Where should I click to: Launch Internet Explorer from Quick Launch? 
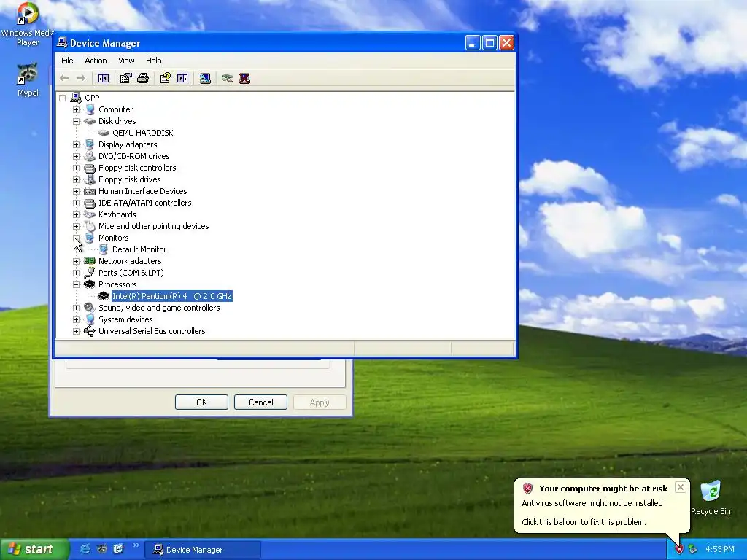coord(85,549)
